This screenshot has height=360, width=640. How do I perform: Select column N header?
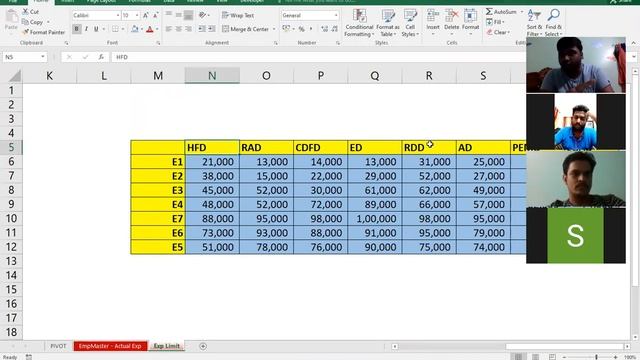coord(212,76)
